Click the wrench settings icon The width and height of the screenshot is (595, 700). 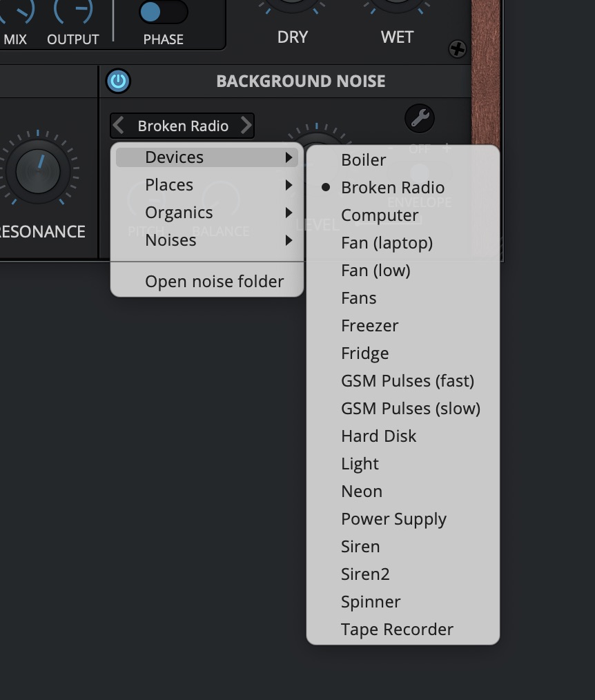[x=419, y=119]
